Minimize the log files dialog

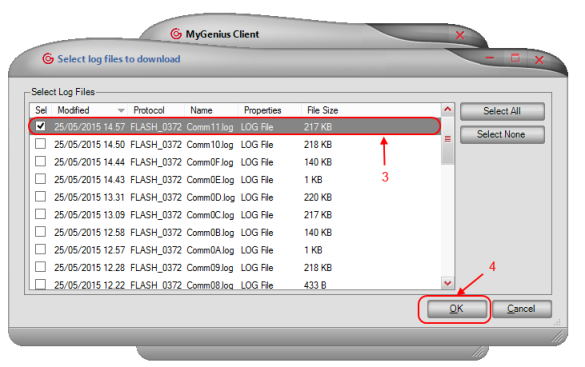tap(490, 58)
